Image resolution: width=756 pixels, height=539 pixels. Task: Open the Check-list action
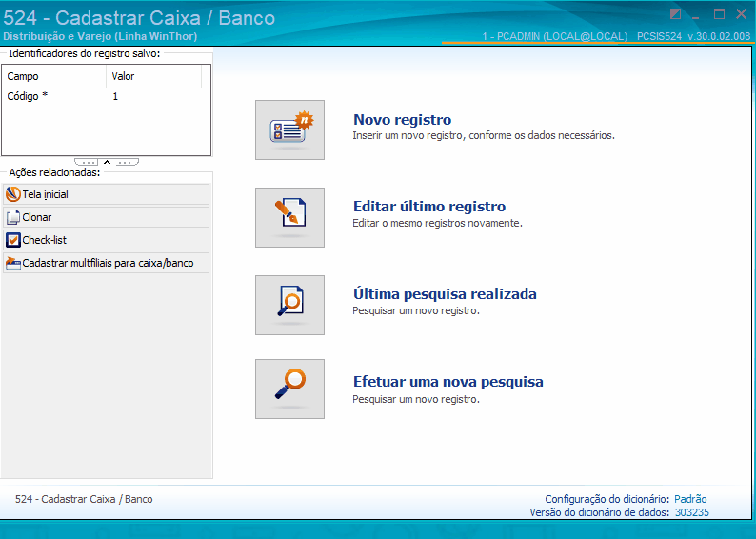click(106, 240)
